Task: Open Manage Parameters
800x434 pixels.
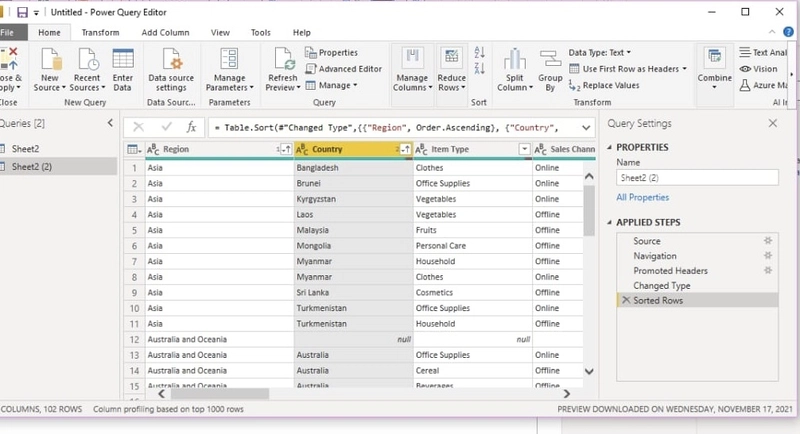Action: (x=230, y=70)
